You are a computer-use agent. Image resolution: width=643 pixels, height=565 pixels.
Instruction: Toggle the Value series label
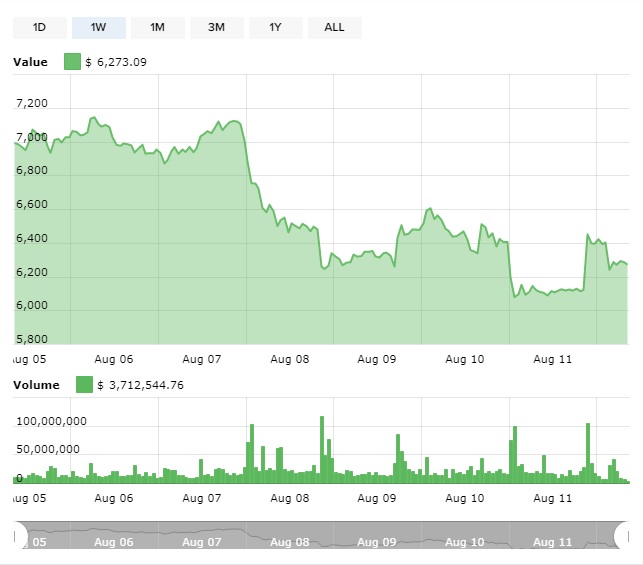(x=30, y=62)
